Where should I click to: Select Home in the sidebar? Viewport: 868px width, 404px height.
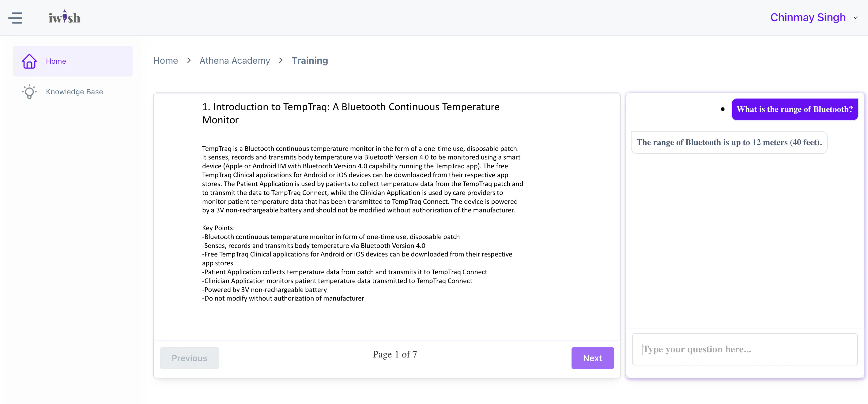[x=73, y=61]
